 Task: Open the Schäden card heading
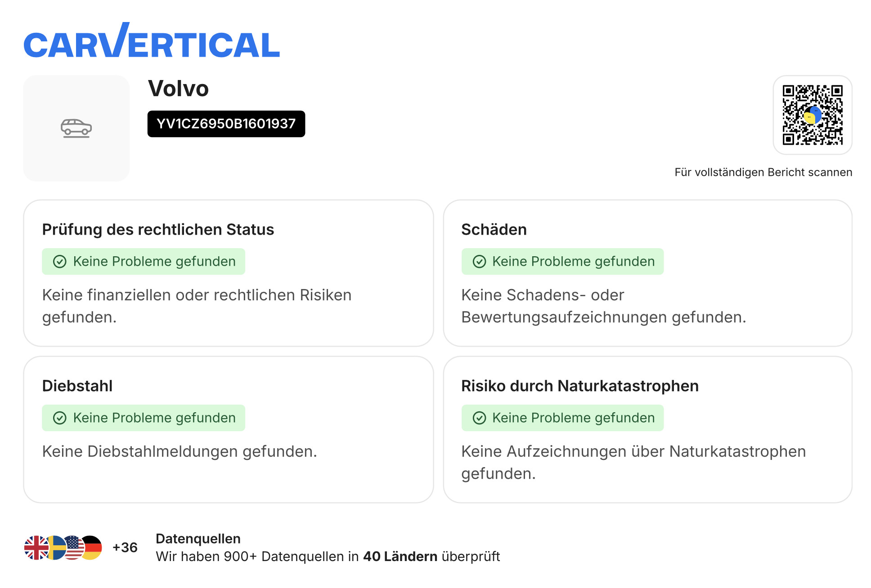[494, 229]
